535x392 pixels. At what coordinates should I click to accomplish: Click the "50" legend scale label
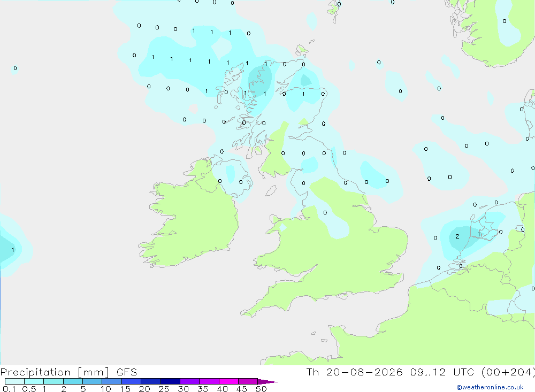click(x=261, y=389)
